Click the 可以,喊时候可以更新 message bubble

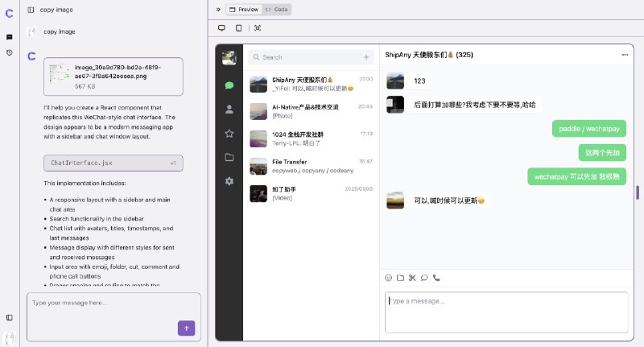pos(449,200)
